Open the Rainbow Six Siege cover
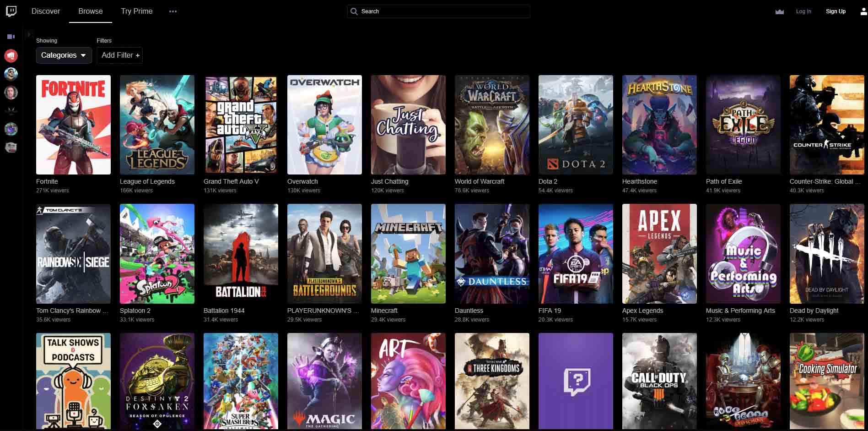 tap(73, 254)
